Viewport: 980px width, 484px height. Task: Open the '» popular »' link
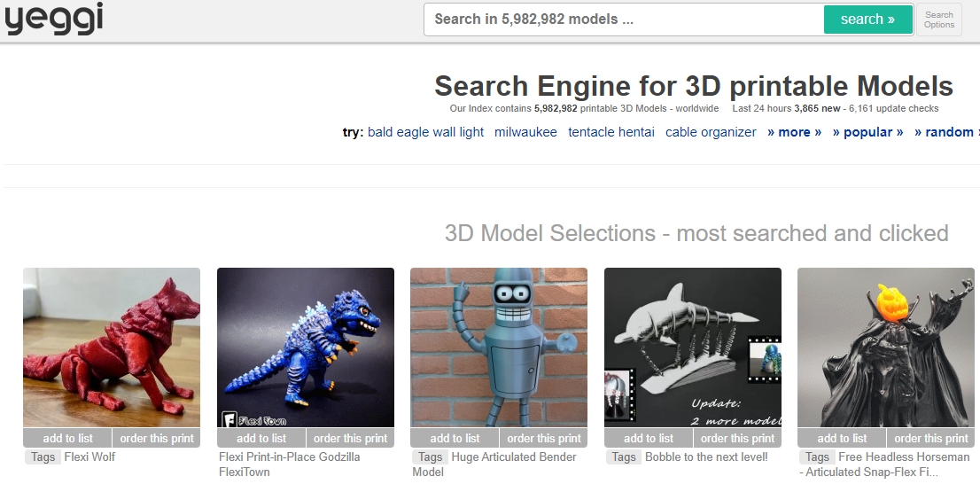(x=867, y=132)
